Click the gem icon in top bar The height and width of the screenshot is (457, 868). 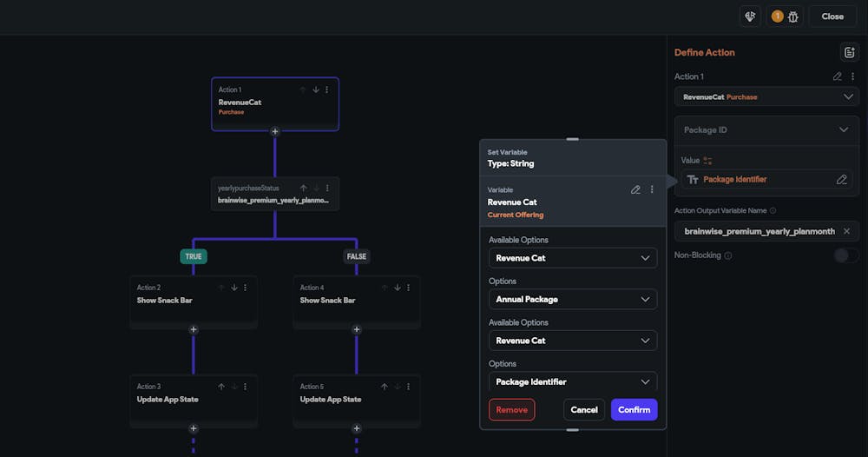point(750,17)
